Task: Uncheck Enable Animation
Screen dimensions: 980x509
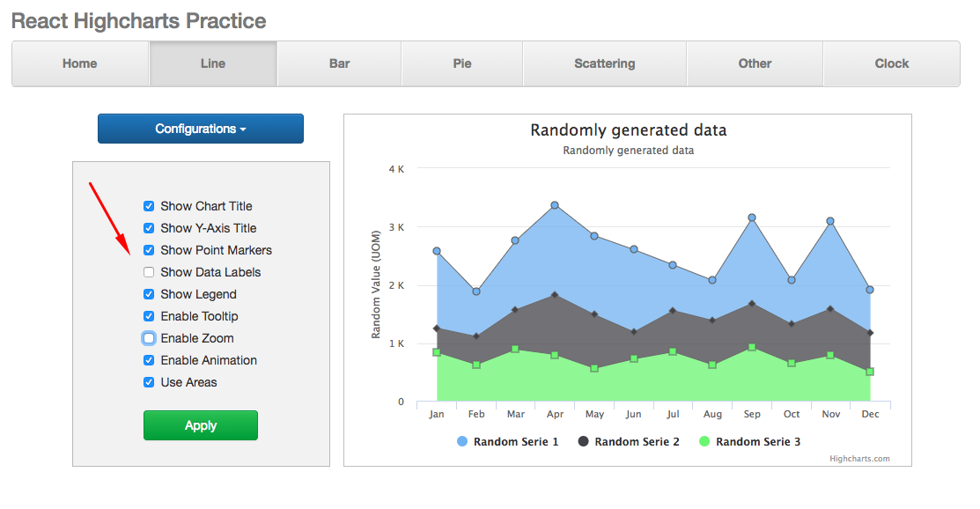Action: (x=148, y=360)
